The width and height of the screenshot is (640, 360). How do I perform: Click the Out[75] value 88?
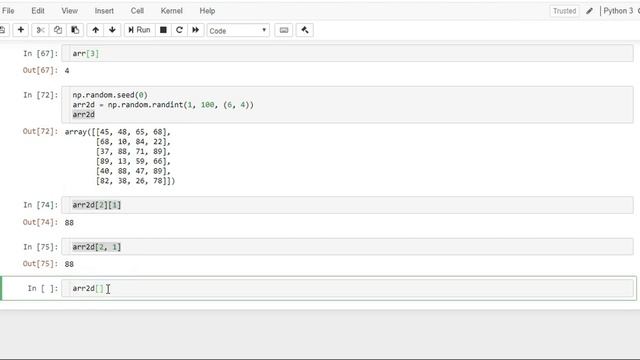point(69,264)
